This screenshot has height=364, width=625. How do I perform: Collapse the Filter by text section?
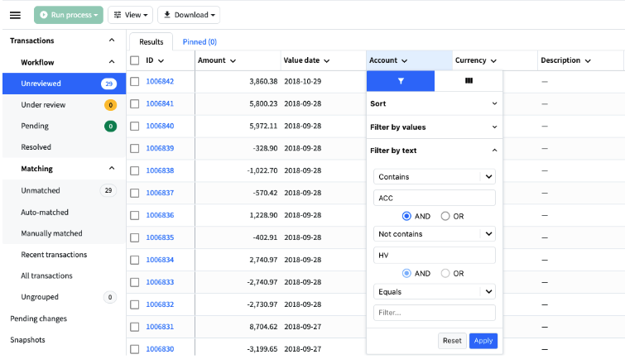pyautogui.click(x=435, y=151)
